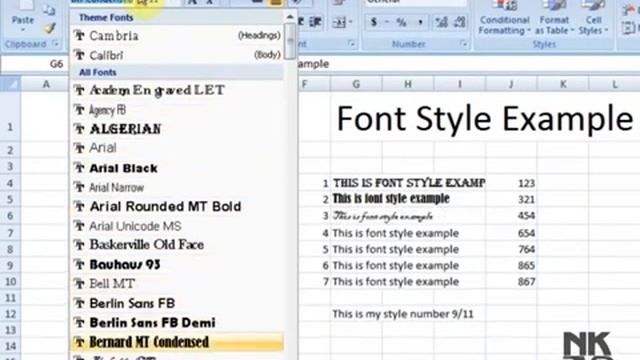Click the formula bar text
640x360 pixels.
click(313, 64)
